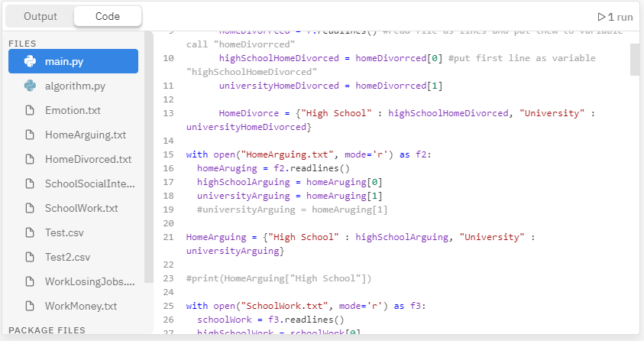Click the "SchoolWork.txt" string on line 25
644x341 pixels.
tap(284, 306)
